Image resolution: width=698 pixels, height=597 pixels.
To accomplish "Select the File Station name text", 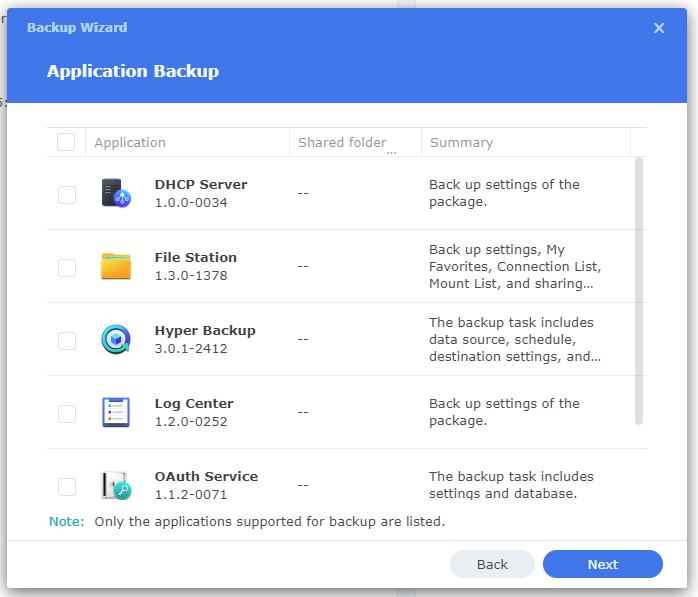I will [x=196, y=257].
